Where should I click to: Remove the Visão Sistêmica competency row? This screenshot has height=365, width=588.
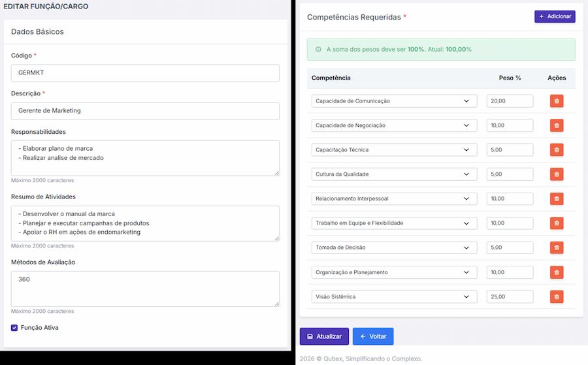[556, 296]
